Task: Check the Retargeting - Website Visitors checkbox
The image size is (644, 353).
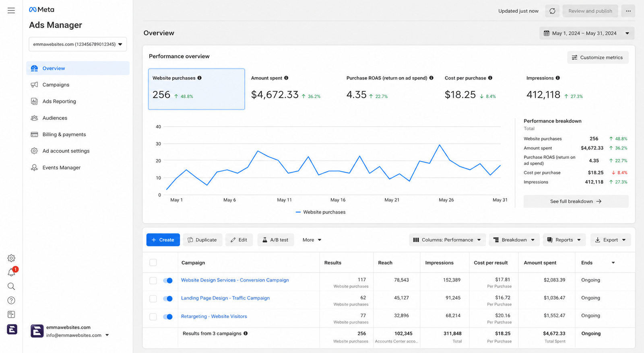Action: click(x=153, y=316)
